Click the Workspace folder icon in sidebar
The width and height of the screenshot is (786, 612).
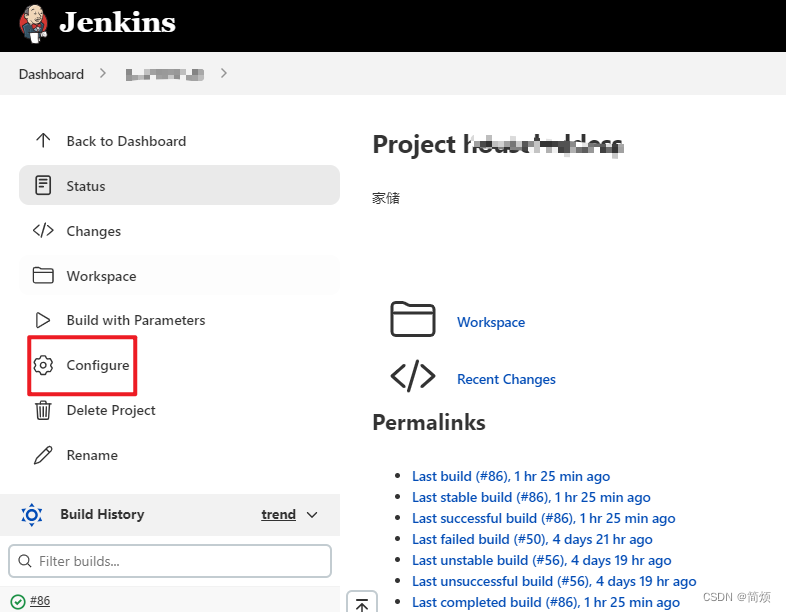43,276
